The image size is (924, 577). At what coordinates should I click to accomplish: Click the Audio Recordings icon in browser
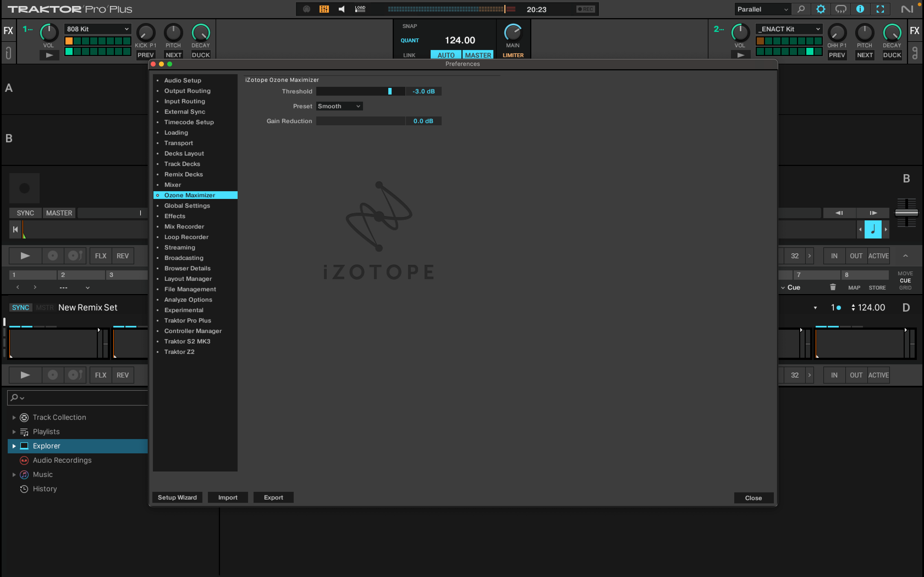[24, 460]
